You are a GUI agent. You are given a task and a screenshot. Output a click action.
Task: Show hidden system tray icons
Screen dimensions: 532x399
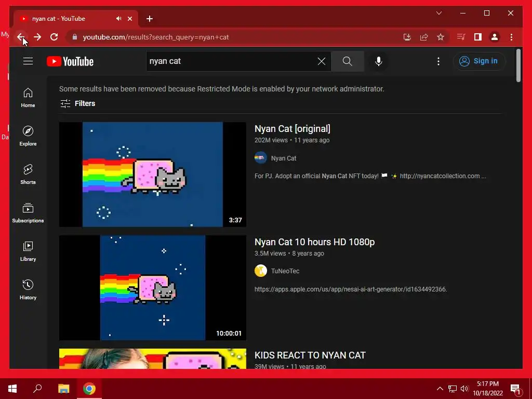(440, 389)
